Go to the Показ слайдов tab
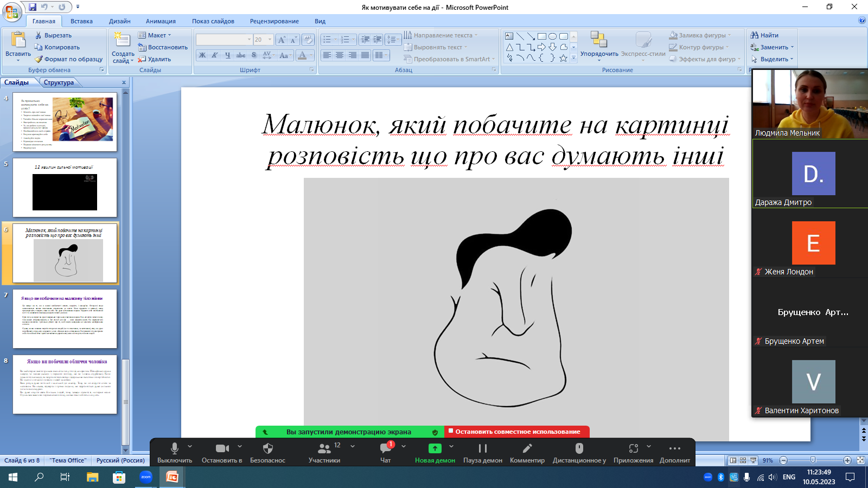The image size is (868, 488). [x=213, y=21]
